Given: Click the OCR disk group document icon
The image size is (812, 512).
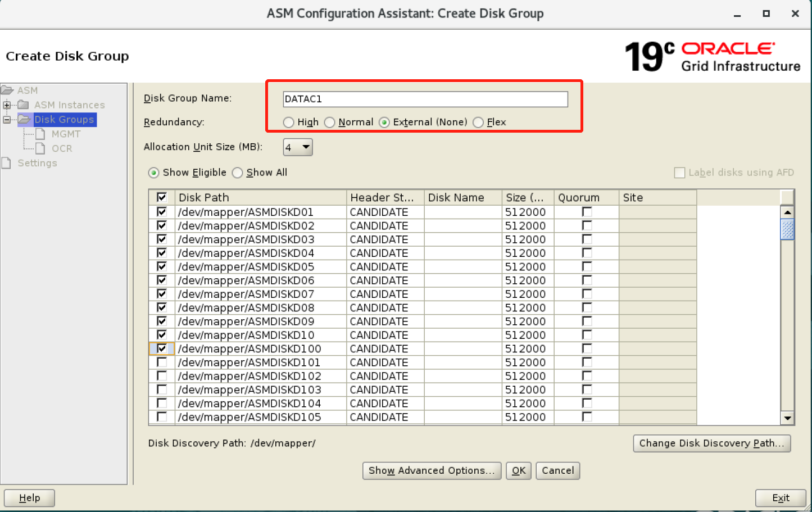Looking at the screenshot, I should pyautogui.click(x=40, y=149).
